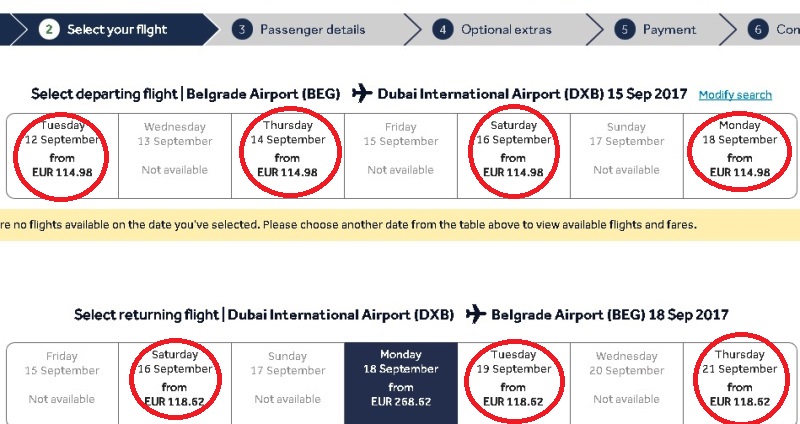This screenshot has width=800, height=424.
Task: Select the highlighted returning Monday 18 September
Action: click(x=401, y=379)
